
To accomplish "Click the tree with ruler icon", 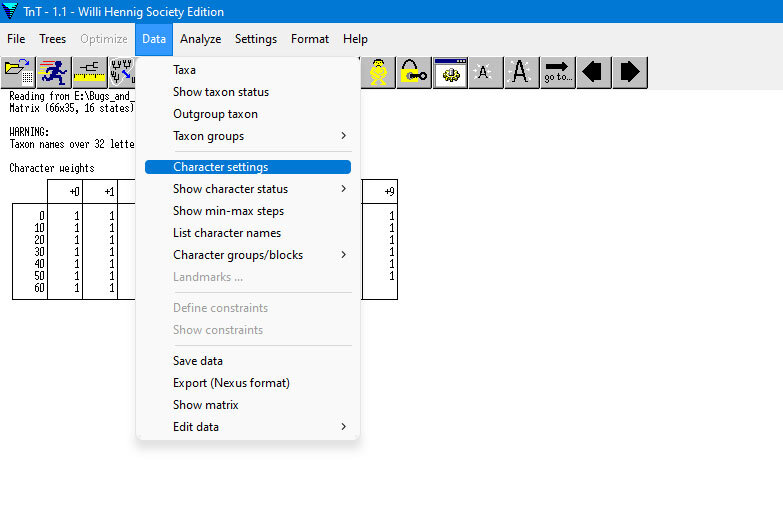I will pyautogui.click(x=90, y=72).
